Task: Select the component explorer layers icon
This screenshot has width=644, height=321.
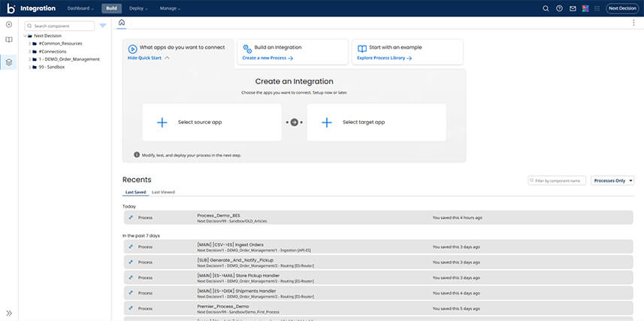Action: (9, 62)
